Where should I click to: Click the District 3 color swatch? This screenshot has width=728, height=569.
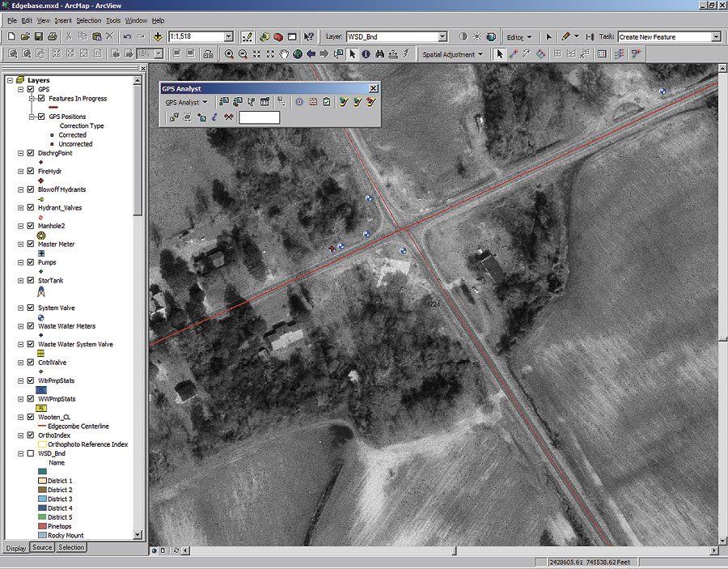point(42,499)
